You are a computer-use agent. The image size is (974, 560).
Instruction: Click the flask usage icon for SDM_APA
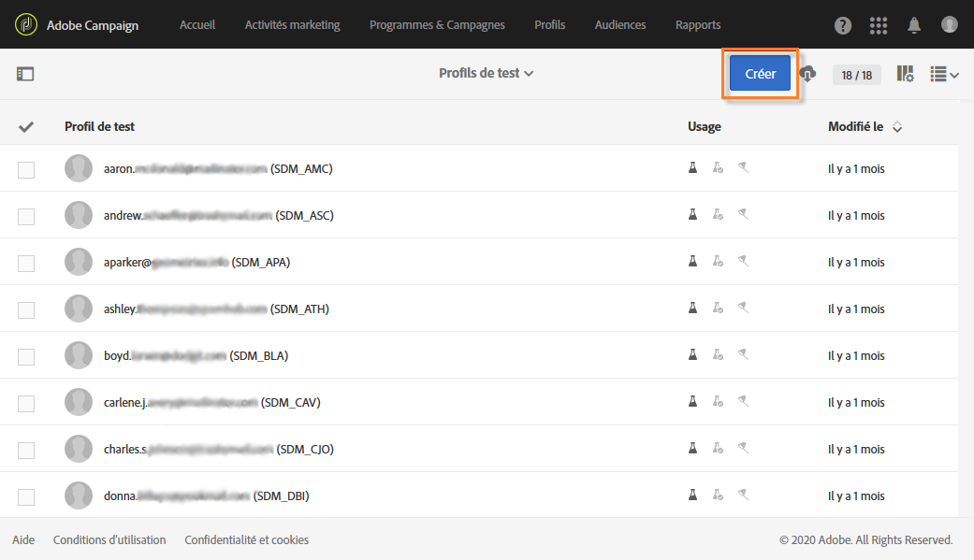[x=692, y=261]
